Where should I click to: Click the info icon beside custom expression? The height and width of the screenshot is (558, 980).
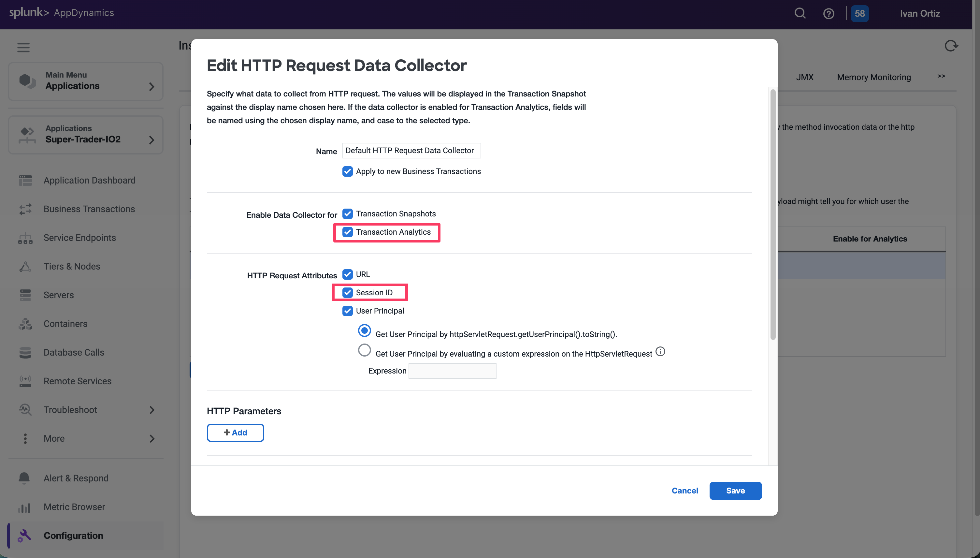coord(660,351)
